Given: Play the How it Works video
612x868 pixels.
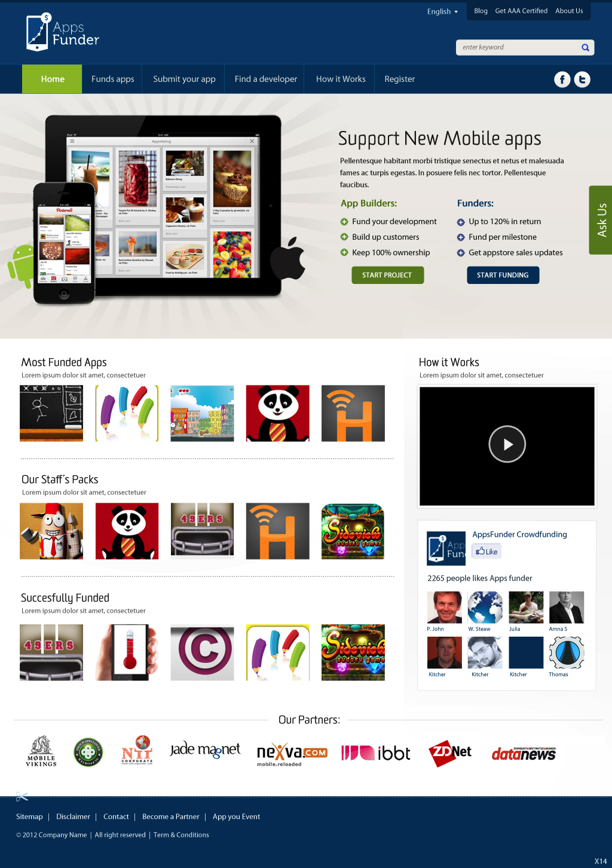Looking at the screenshot, I should click(x=507, y=444).
